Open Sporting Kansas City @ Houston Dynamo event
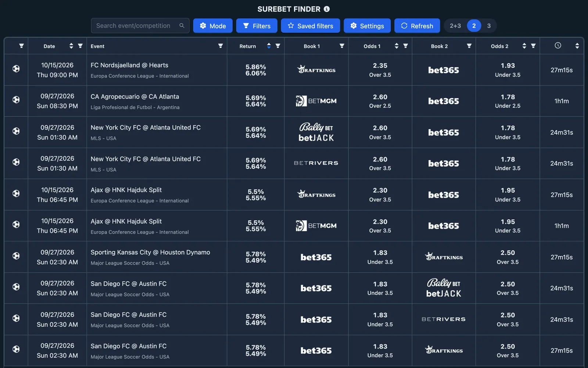Image resolution: width=588 pixels, height=368 pixels. tap(150, 252)
